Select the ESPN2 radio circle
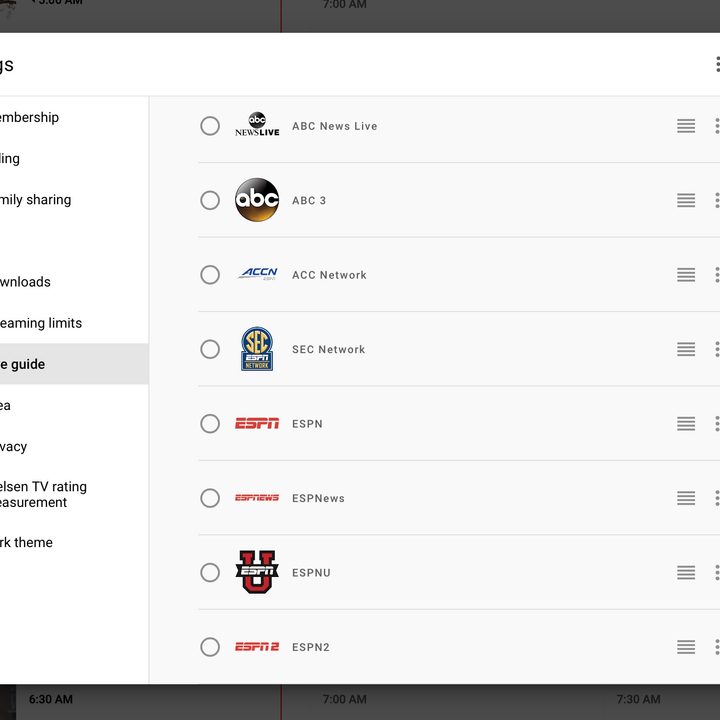 coord(210,647)
